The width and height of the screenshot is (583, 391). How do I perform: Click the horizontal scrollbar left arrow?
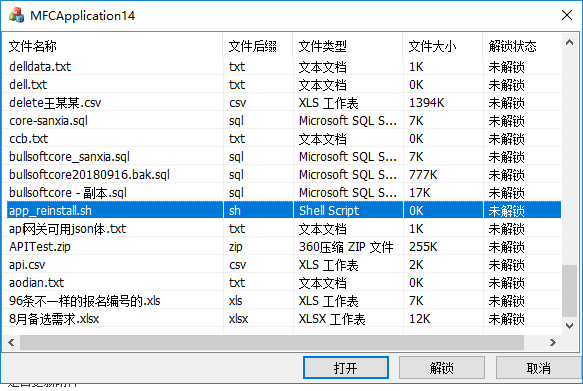(12, 342)
